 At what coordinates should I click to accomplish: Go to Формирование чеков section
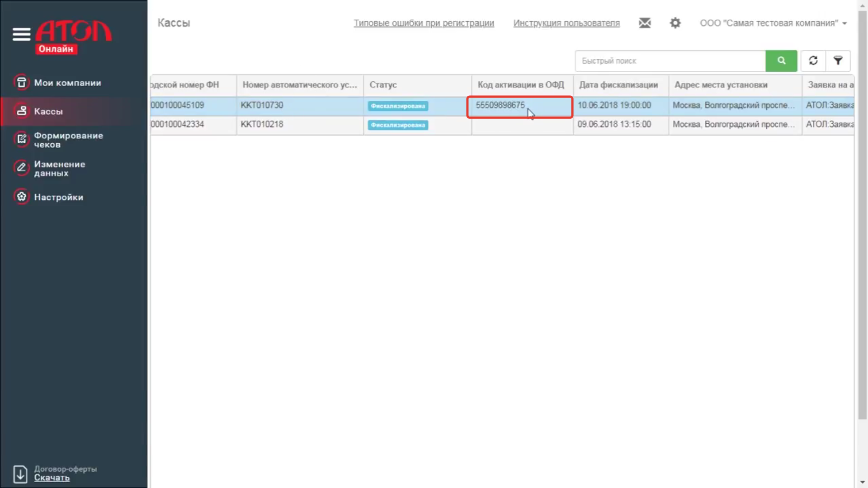pyautogui.click(x=68, y=140)
